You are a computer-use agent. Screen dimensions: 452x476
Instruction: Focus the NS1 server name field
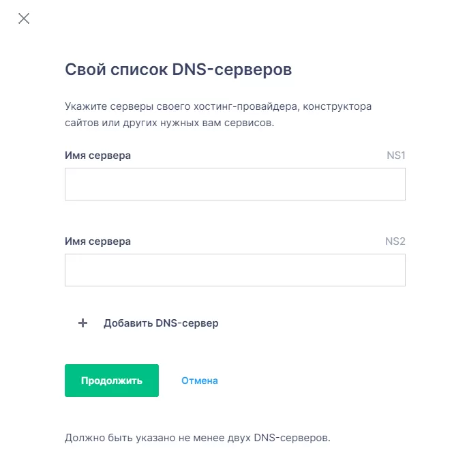[x=235, y=184]
